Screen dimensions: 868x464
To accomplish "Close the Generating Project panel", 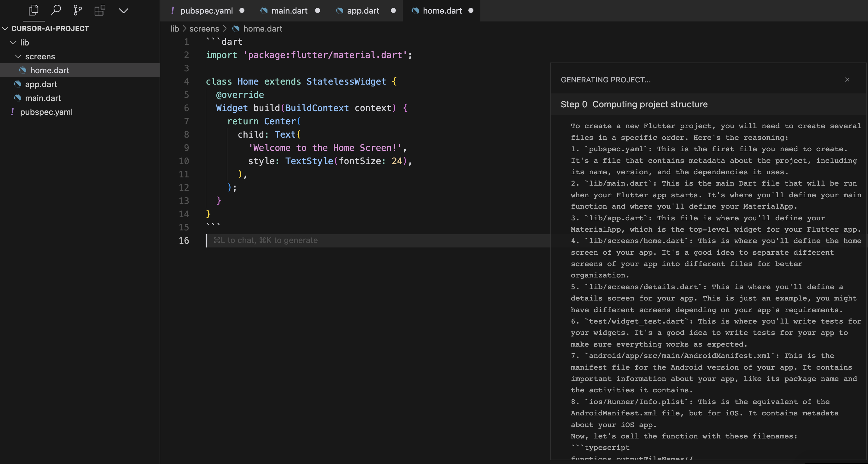I will 847,80.
